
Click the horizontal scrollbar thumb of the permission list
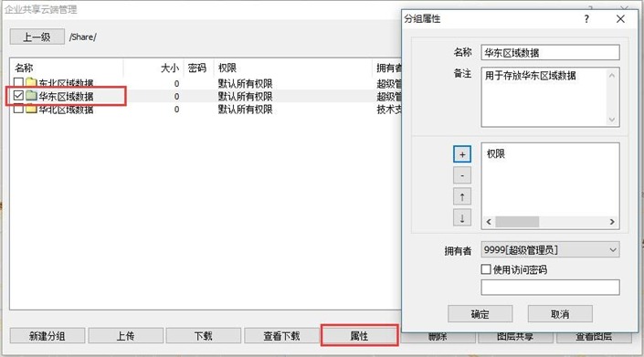[x=517, y=222]
